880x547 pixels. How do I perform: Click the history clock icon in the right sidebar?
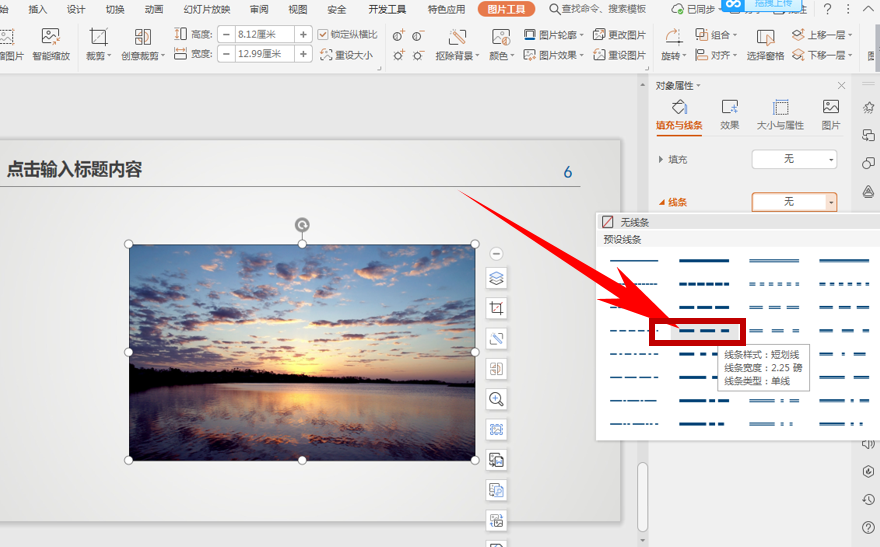(x=868, y=499)
